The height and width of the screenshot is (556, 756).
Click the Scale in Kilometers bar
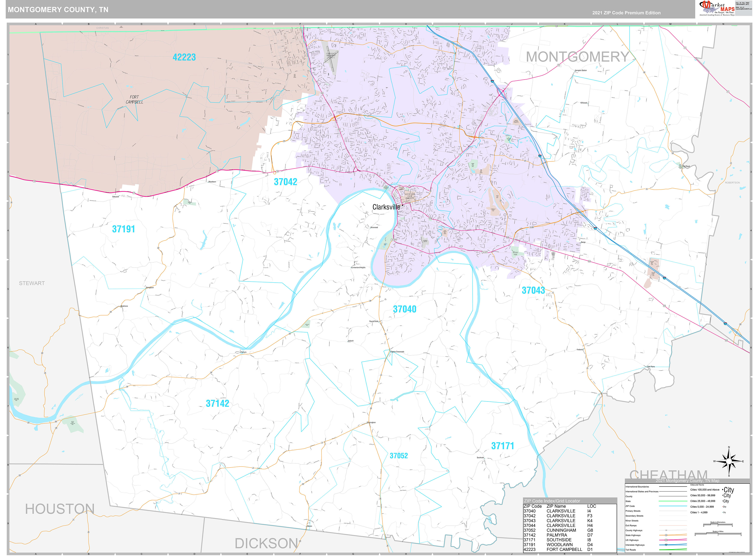tap(718, 524)
